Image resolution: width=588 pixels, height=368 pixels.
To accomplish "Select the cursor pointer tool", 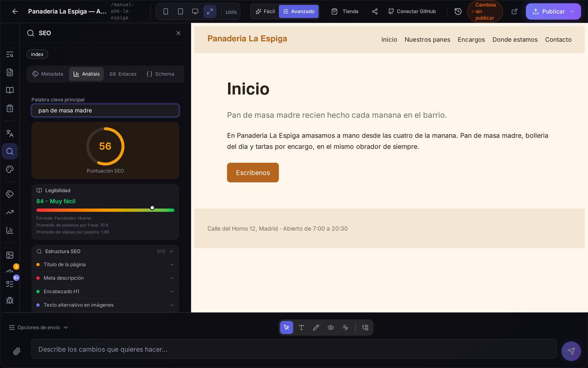I will pos(286,328).
